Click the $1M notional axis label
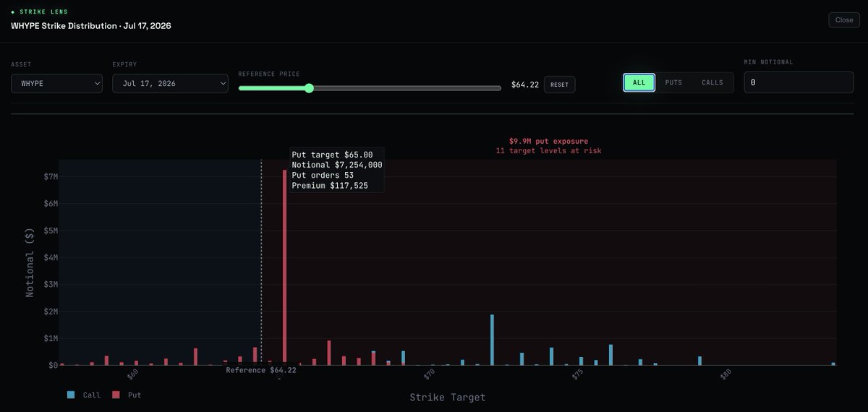The width and height of the screenshot is (868, 412). [51, 338]
